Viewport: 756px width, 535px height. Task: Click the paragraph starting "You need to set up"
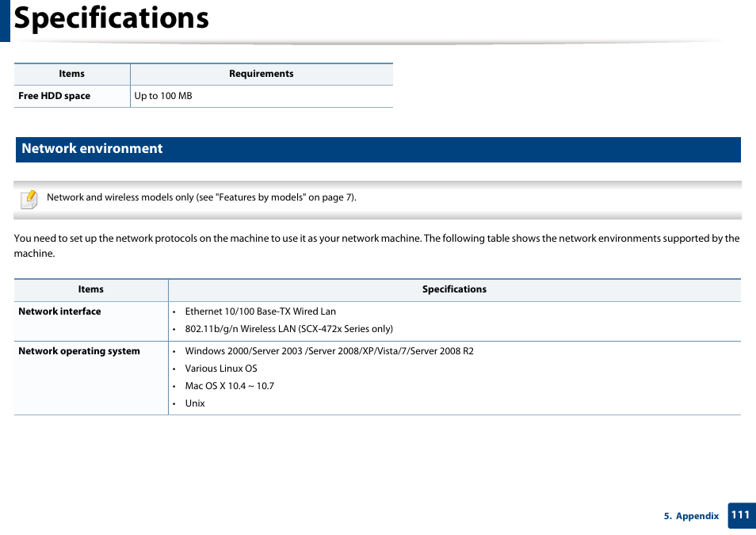point(376,246)
